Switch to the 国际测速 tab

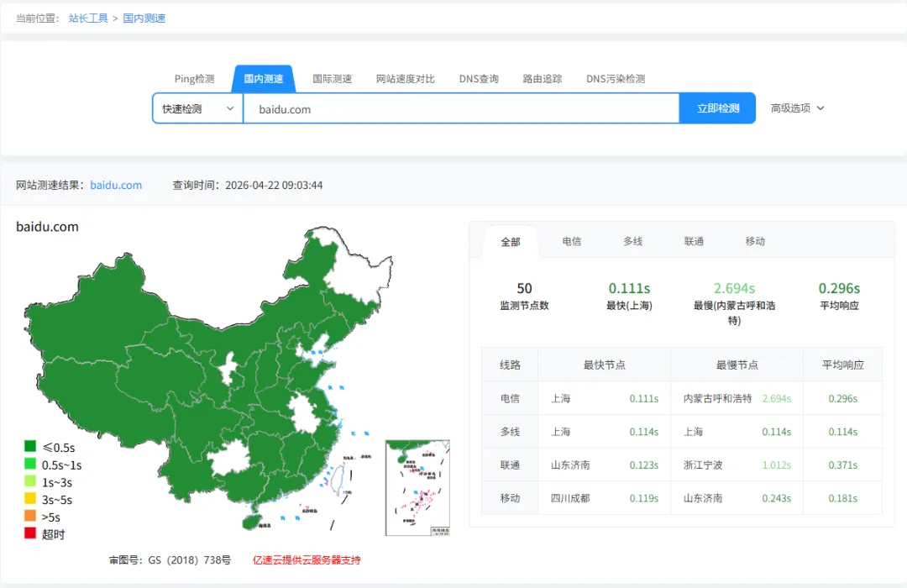[332, 79]
